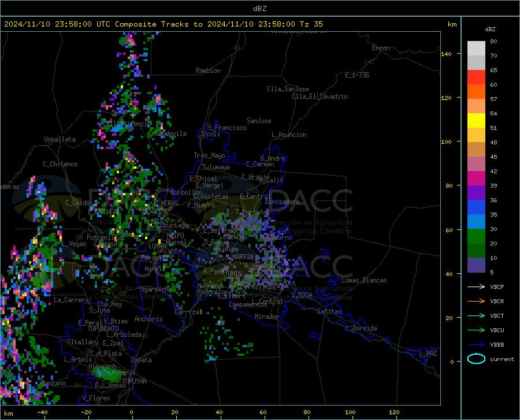Click the 100 km mark on vertical axis

coord(446,142)
